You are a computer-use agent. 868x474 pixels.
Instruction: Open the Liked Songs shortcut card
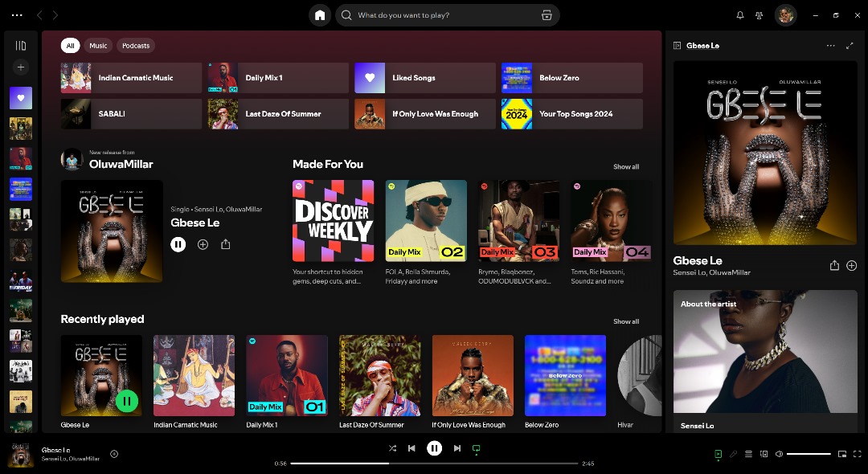pos(425,78)
